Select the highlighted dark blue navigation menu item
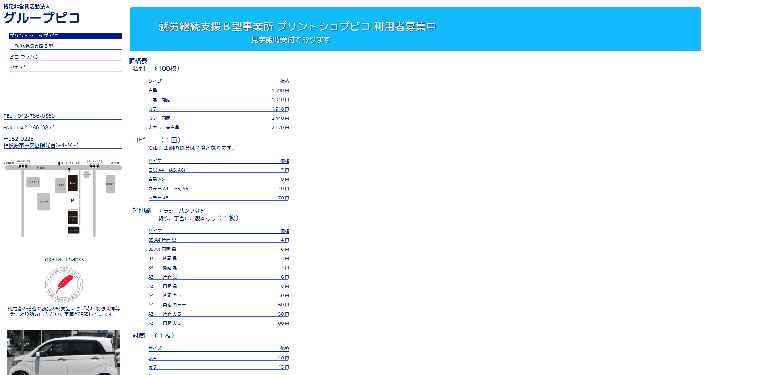 tap(66, 36)
